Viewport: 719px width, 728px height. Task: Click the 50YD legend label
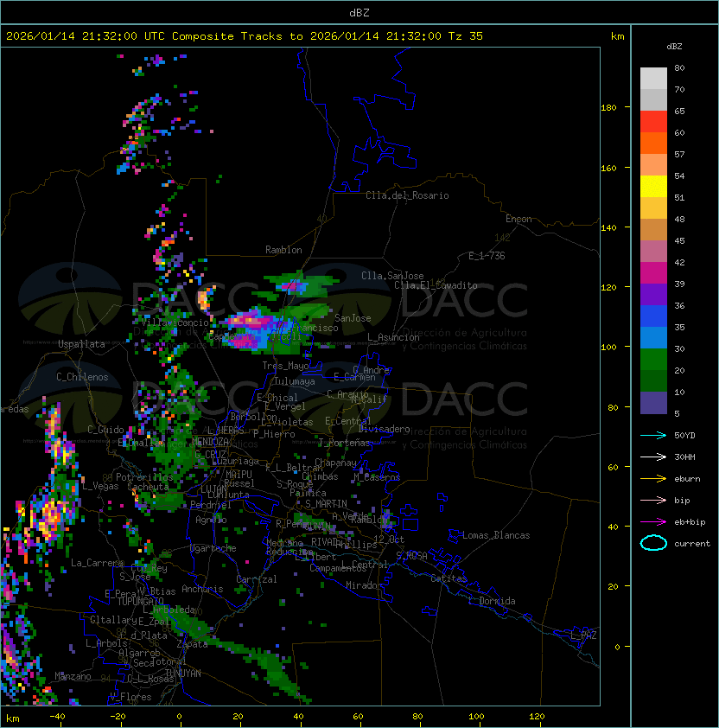click(684, 436)
